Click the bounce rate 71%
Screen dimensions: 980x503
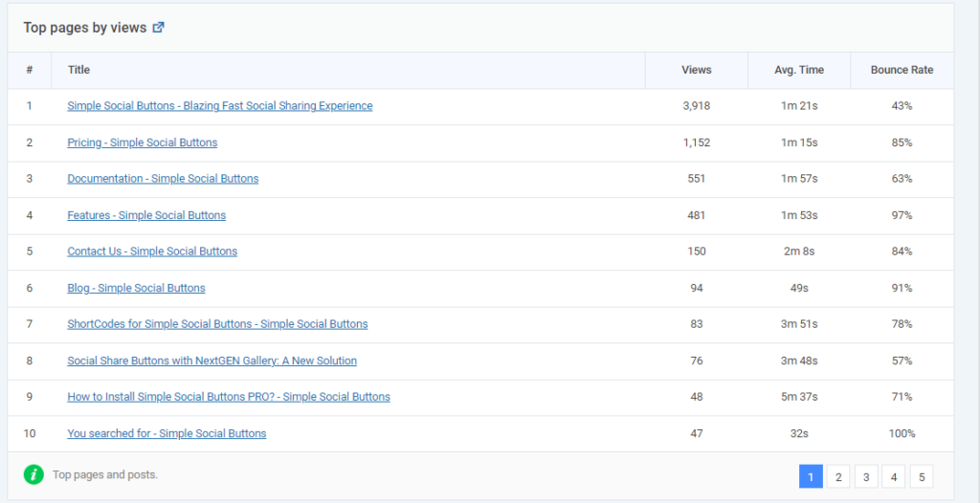pos(902,397)
